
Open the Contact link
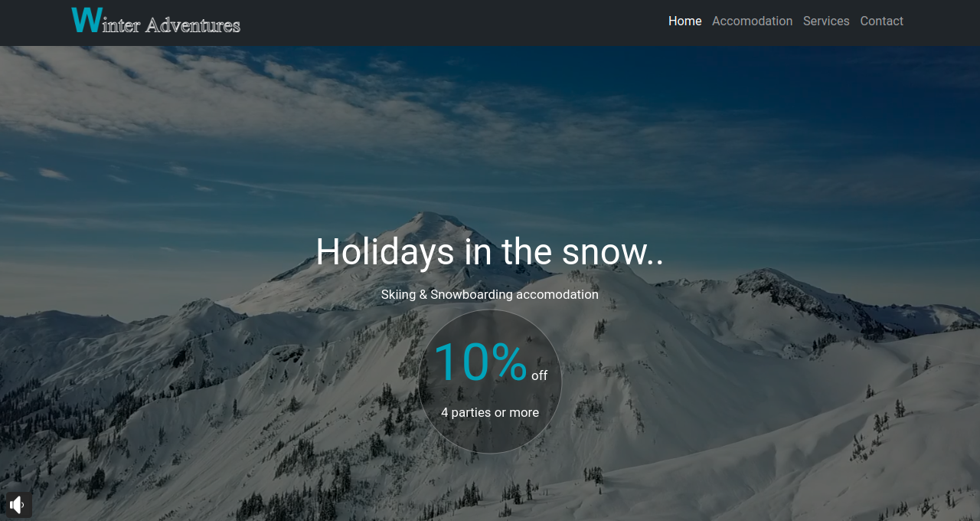[881, 21]
